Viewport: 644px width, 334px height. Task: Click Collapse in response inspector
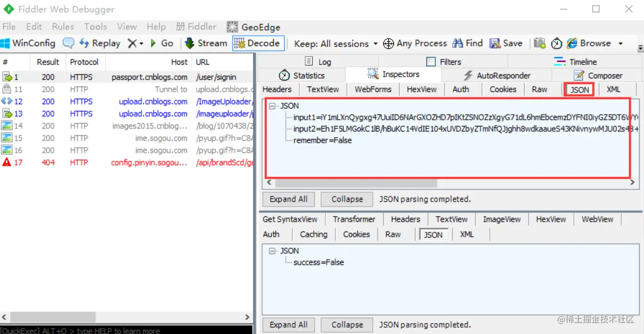(347, 324)
